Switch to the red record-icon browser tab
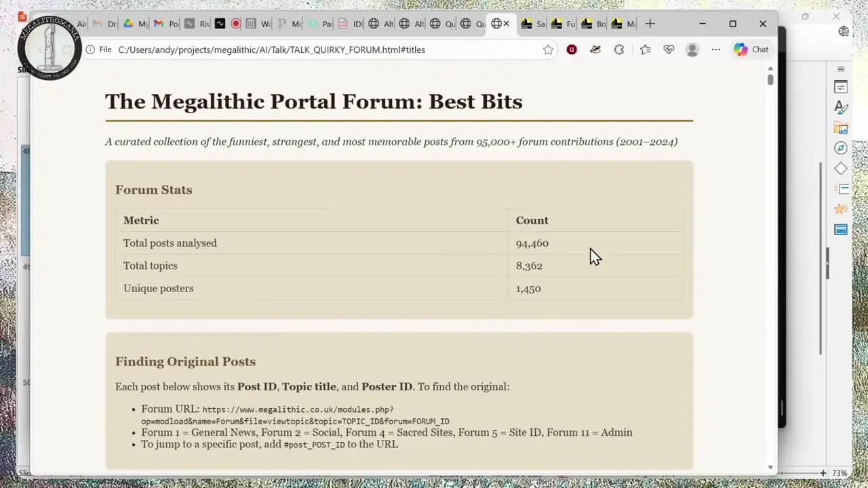The height and width of the screenshot is (488, 868). (235, 24)
